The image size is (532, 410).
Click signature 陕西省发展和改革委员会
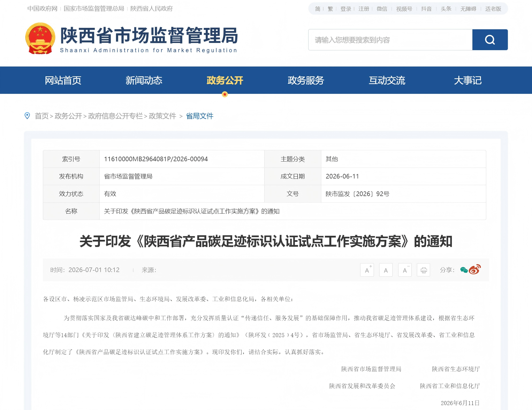coord(362,386)
